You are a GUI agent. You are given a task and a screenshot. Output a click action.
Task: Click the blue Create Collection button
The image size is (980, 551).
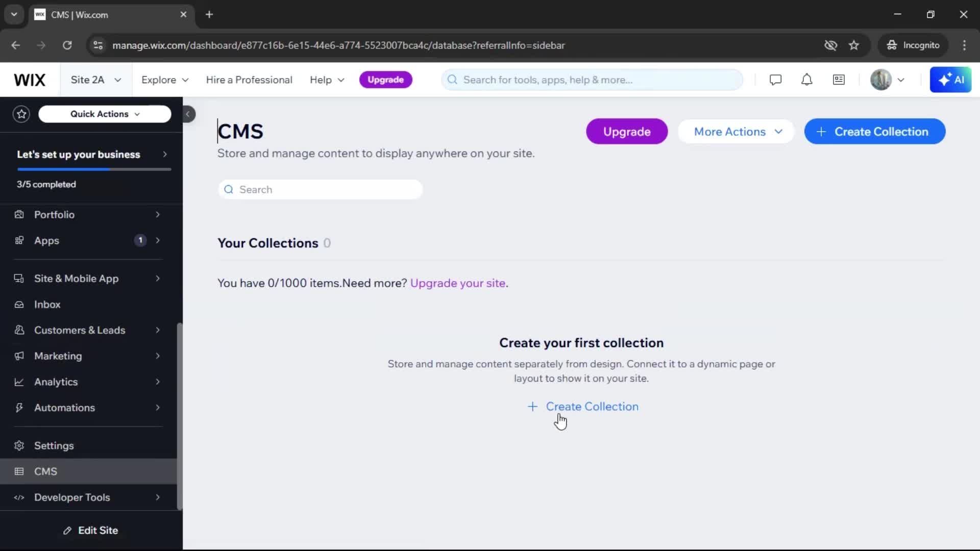874,132
